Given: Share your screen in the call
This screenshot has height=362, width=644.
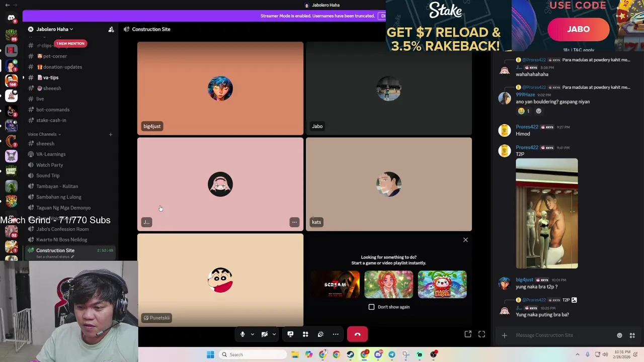Looking at the screenshot, I should [290, 334].
